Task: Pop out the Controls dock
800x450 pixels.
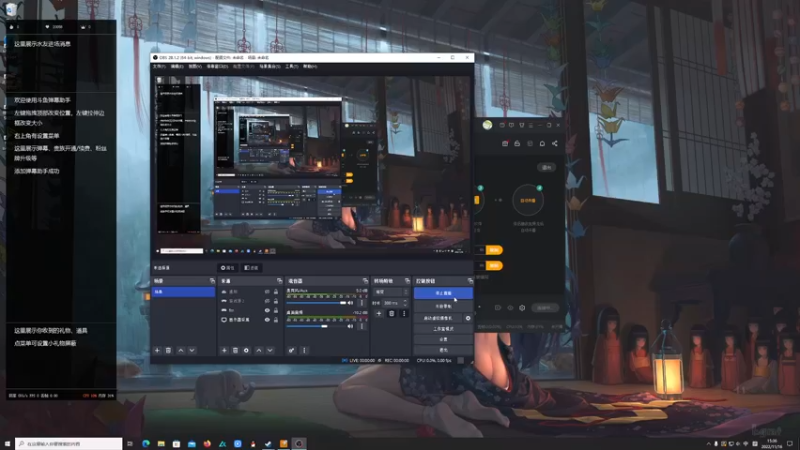Action: (470, 281)
